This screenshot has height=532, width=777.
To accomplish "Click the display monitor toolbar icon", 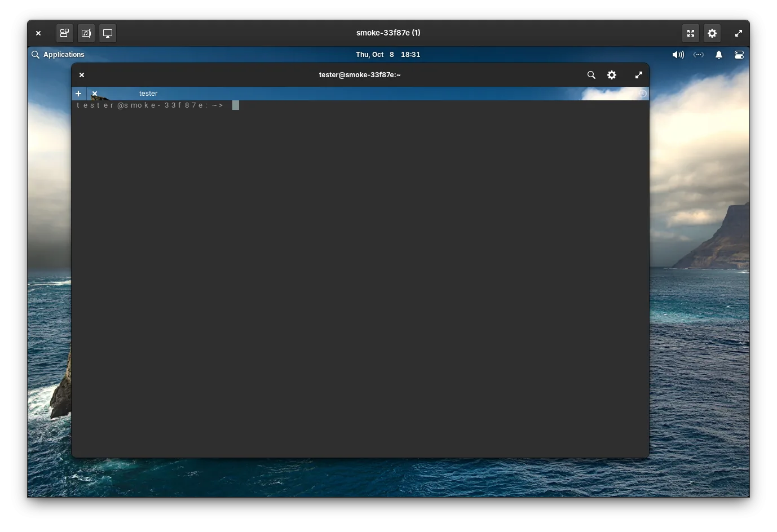I will click(108, 33).
